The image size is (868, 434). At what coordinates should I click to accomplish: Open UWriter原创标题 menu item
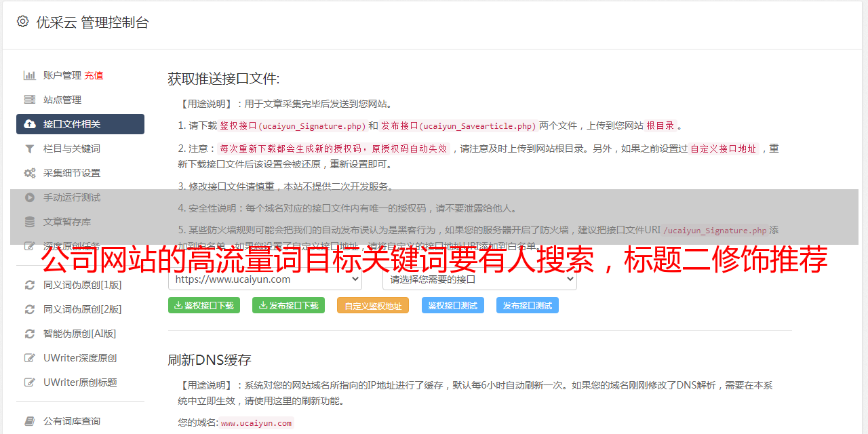pyautogui.click(x=80, y=382)
